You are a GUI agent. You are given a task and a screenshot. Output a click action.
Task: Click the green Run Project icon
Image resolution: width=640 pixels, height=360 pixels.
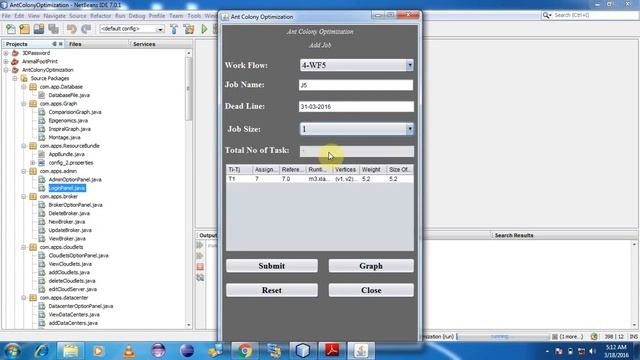(x=204, y=29)
